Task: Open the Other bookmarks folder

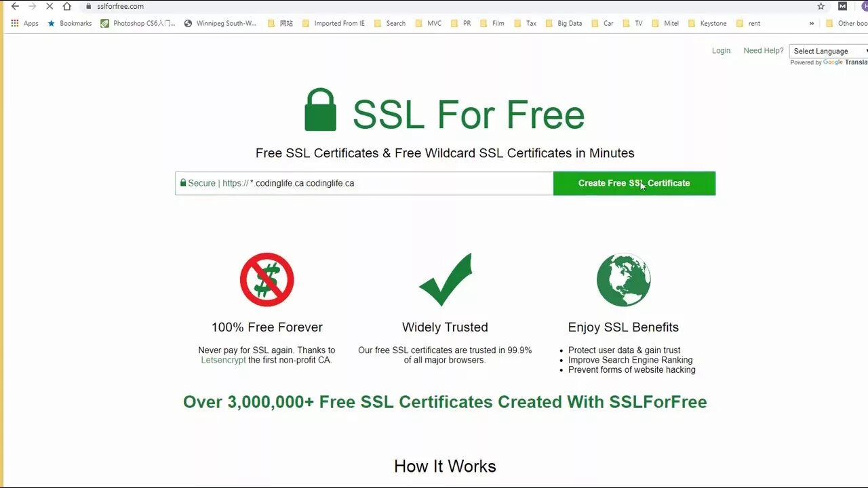Action: [846, 23]
